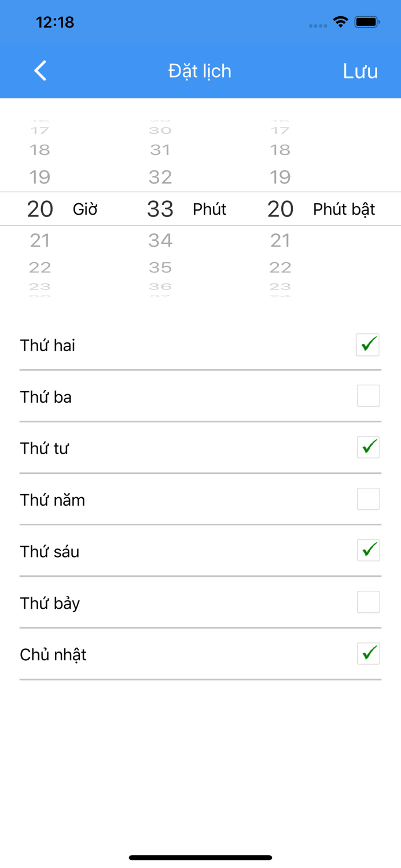The image size is (401, 868).
Task: Check the Thứ năm checkbox
Action: pos(368,499)
